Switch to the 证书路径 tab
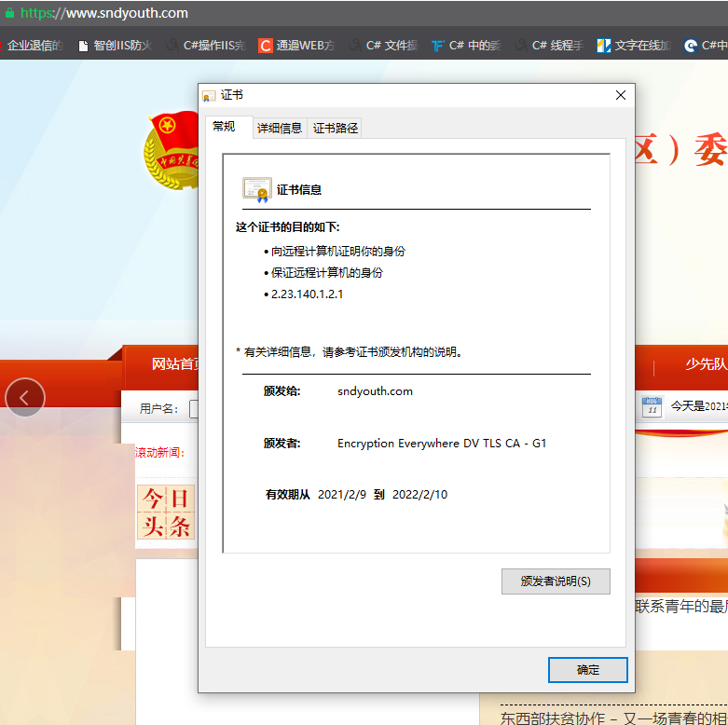The width and height of the screenshot is (728, 725). click(336, 128)
